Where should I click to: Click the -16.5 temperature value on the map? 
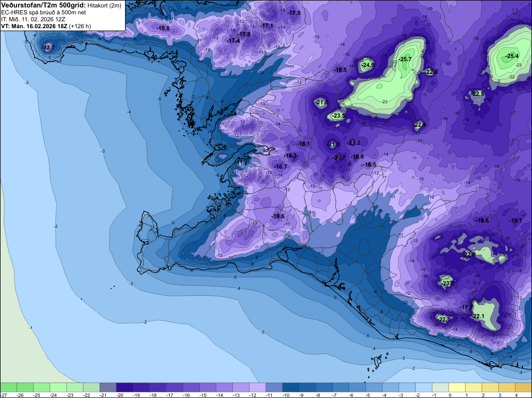point(370,164)
